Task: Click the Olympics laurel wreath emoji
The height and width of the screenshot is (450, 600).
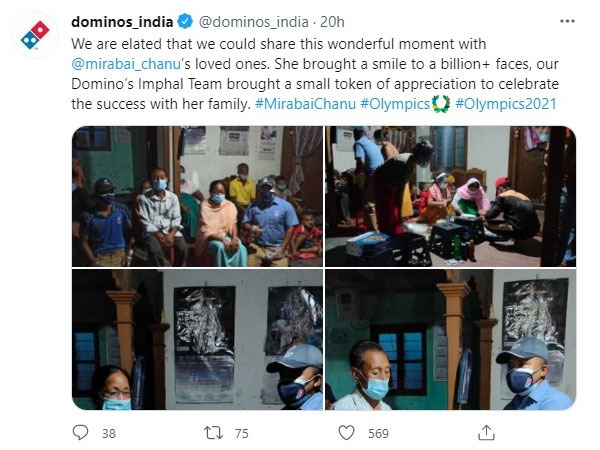Action: coord(440,103)
